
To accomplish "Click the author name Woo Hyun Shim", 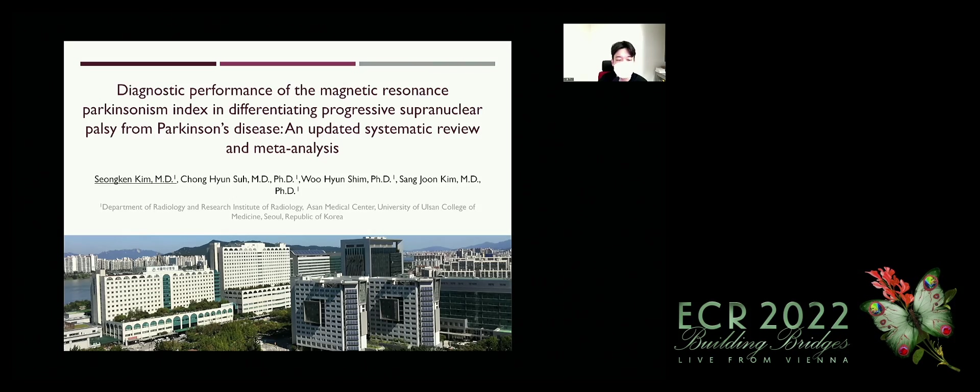I will tap(334, 179).
